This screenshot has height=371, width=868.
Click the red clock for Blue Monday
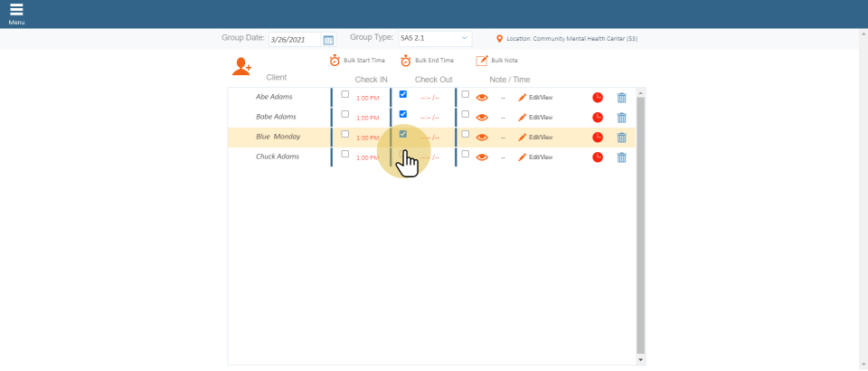[598, 138]
